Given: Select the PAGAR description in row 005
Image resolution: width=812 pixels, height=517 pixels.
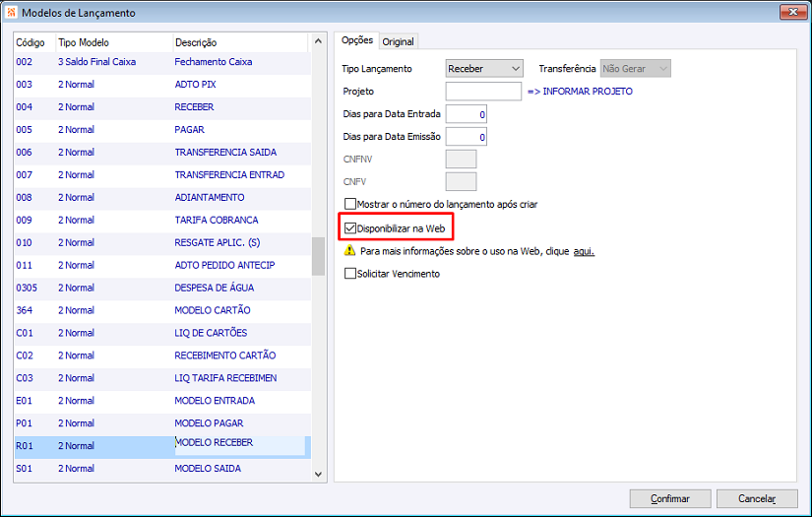Looking at the screenshot, I should 190,130.
